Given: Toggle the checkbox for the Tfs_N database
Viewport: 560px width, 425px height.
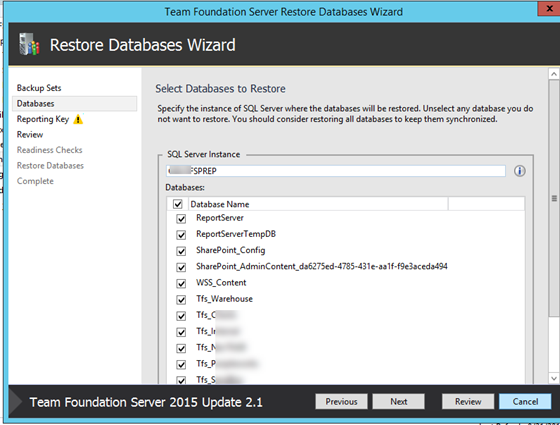Looking at the screenshot, I should (x=181, y=348).
